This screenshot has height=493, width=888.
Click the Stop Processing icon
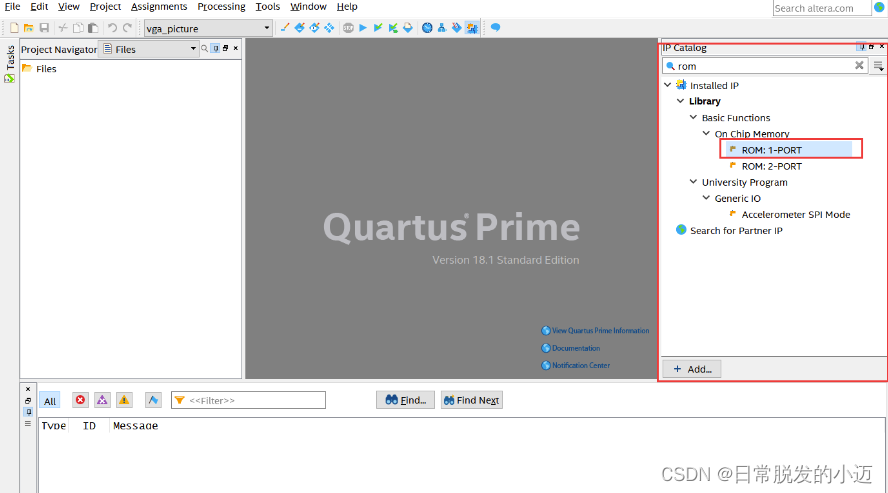348,27
